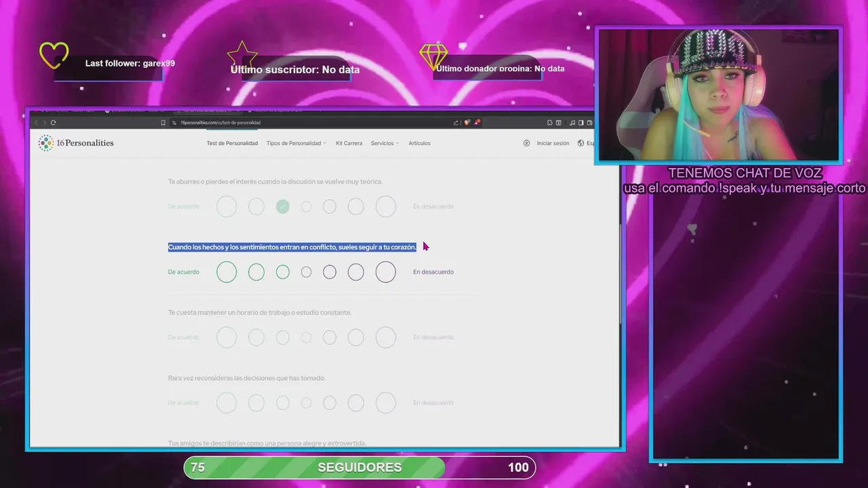The width and height of the screenshot is (868, 488).
Task: Select neutral circle for 'Rara vez reconsideras' question
Action: (x=306, y=403)
